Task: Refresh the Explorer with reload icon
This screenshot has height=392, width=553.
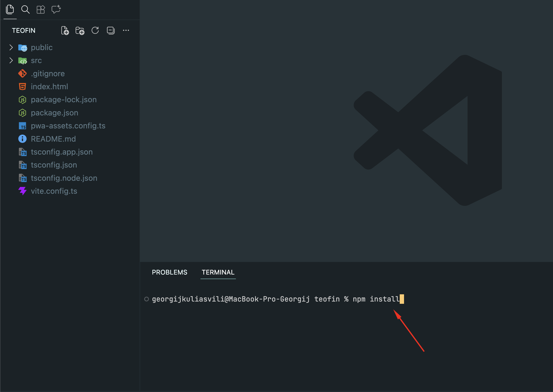Action: (x=95, y=31)
